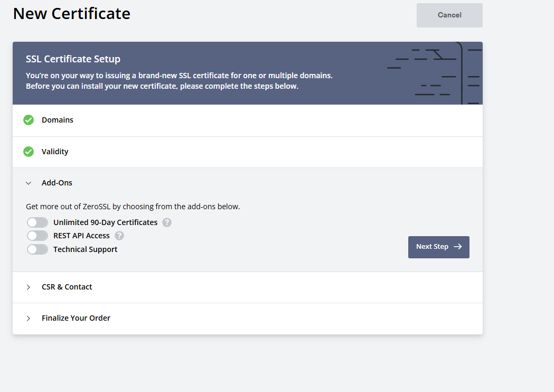Click the help icon next to Unlimited 90-Day Certificates

(x=167, y=222)
